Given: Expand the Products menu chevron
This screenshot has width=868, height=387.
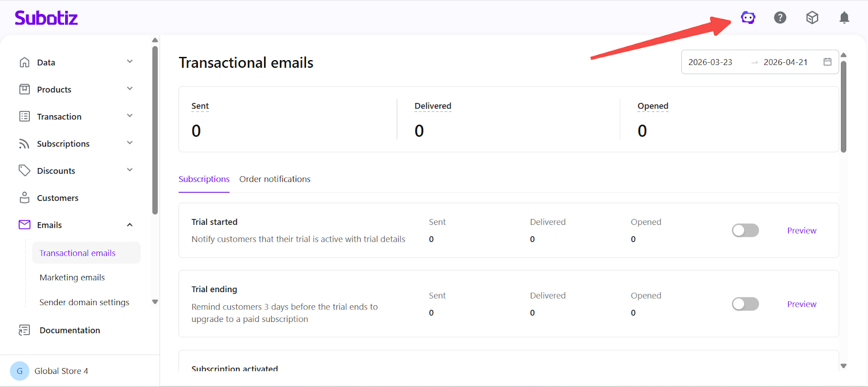Looking at the screenshot, I should tap(130, 89).
